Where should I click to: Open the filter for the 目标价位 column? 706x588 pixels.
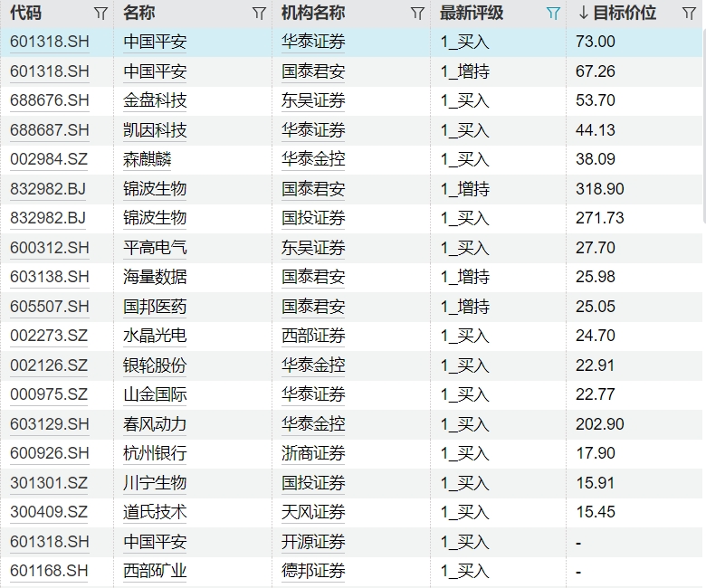[689, 14]
